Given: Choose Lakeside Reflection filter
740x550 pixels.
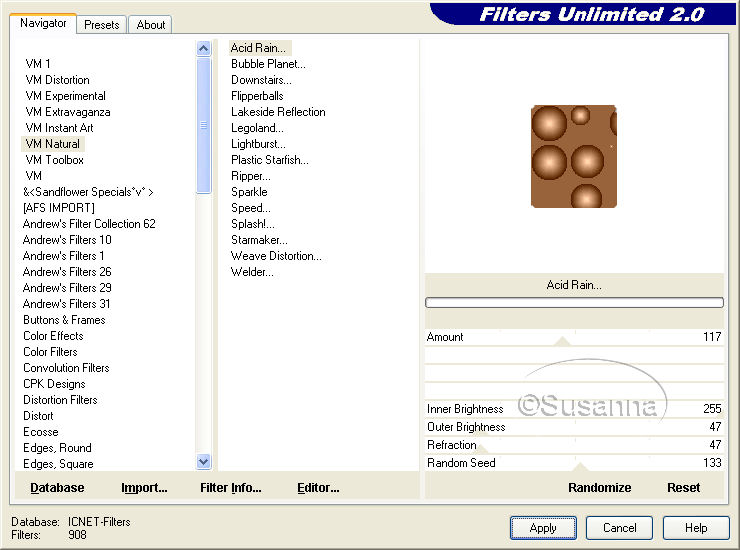Looking at the screenshot, I should (x=278, y=112).
